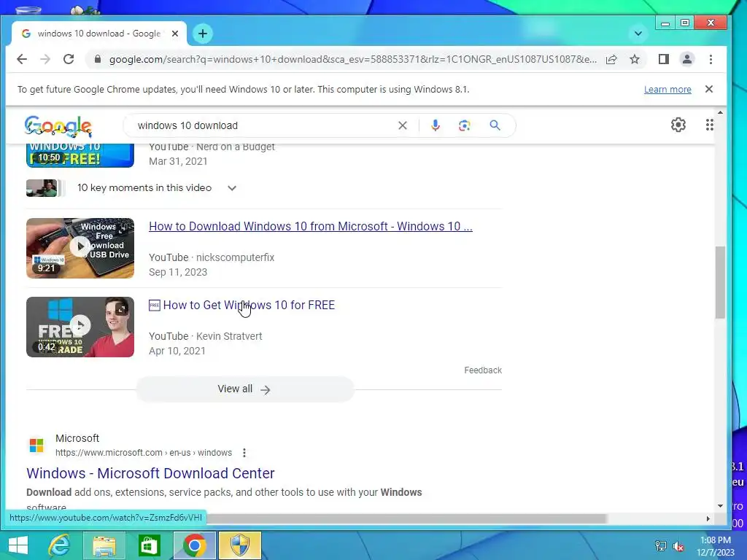Screen dimensions: 747x560
Task: Open the Google apps grid
Action: point(709,125)
